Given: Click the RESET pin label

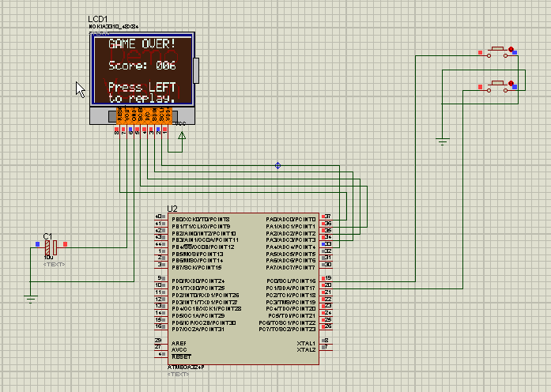Looking at the screenshot, I should coord(181,357).
